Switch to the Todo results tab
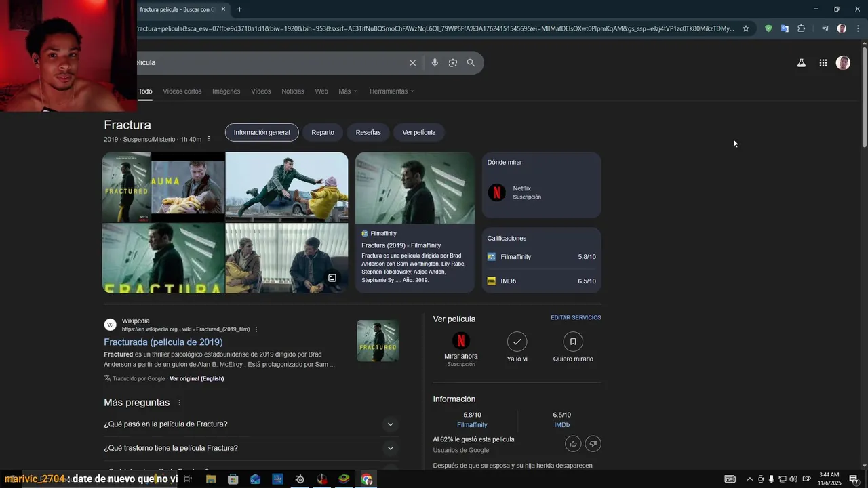The image size is (868, 488). pos(145,91)
